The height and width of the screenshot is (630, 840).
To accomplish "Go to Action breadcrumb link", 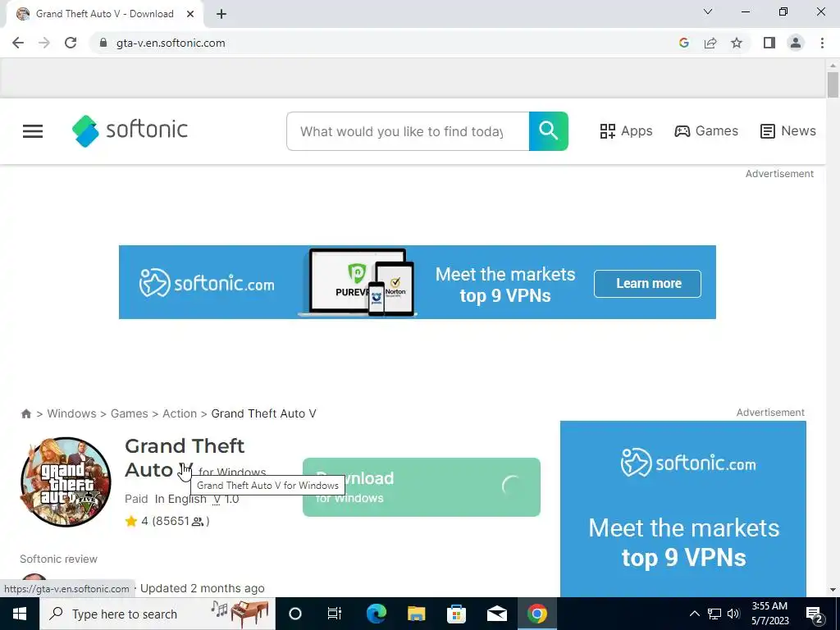I will [x=180, y=413].
